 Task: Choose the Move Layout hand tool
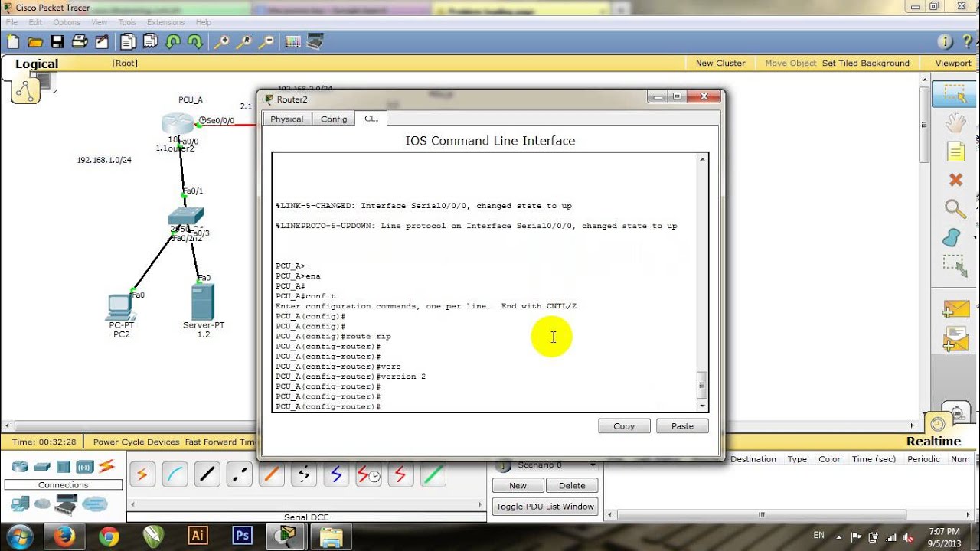coord(955,122)
